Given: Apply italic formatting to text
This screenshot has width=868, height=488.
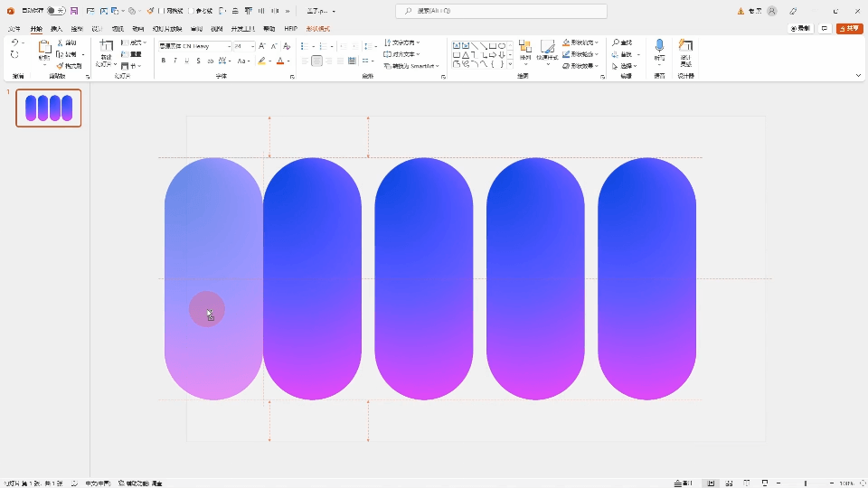Looking at the screenshot, I should pyautogui.click(x=175, y=61).
